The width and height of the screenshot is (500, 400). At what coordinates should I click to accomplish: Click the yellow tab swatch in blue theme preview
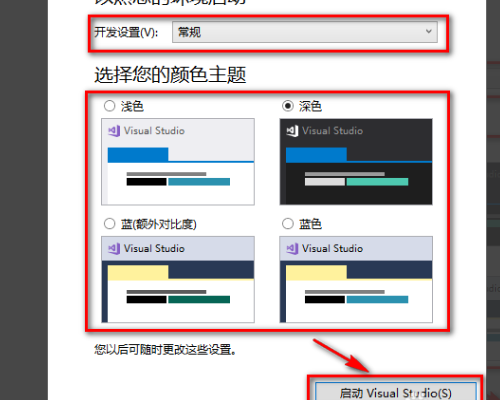click(316, 272)
